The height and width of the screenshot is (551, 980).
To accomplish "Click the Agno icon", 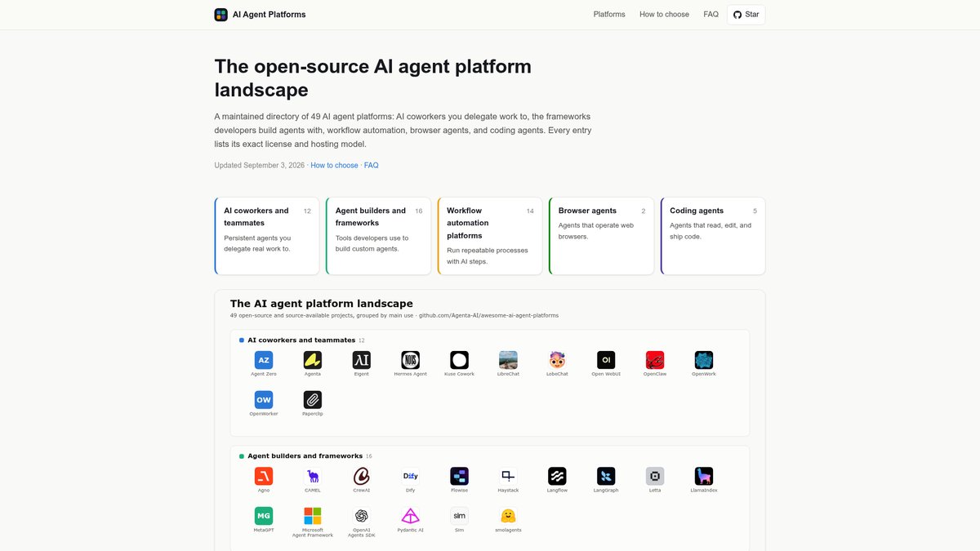I will [x=264, y=476].
